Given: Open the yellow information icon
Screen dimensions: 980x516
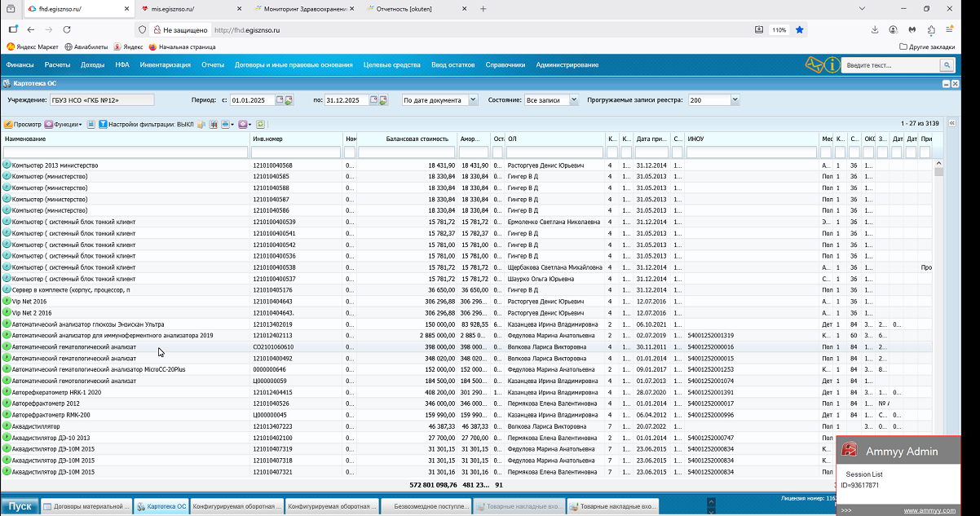Looking at the screenshot, I should [x=831, y=64].
